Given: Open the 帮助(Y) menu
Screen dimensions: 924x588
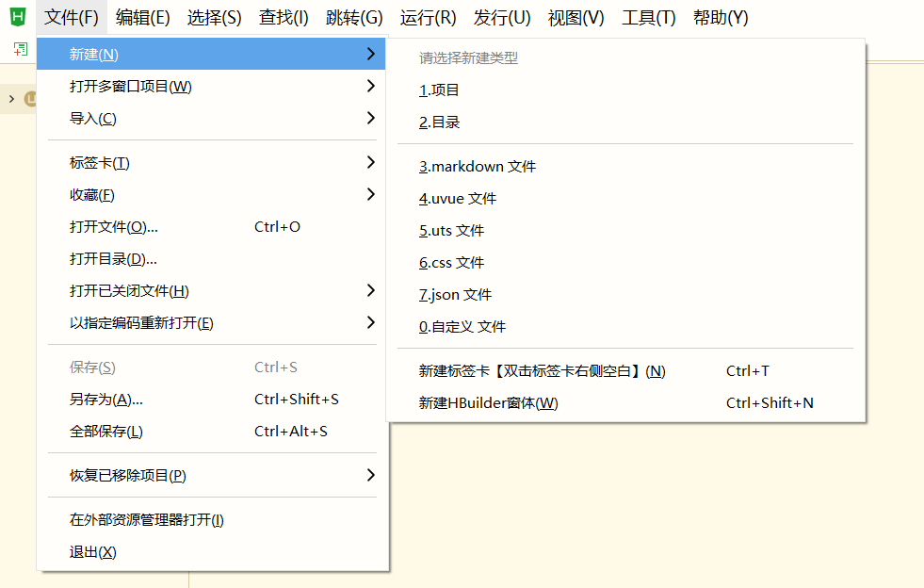Looking at the screenshot, I should [721, 18].
